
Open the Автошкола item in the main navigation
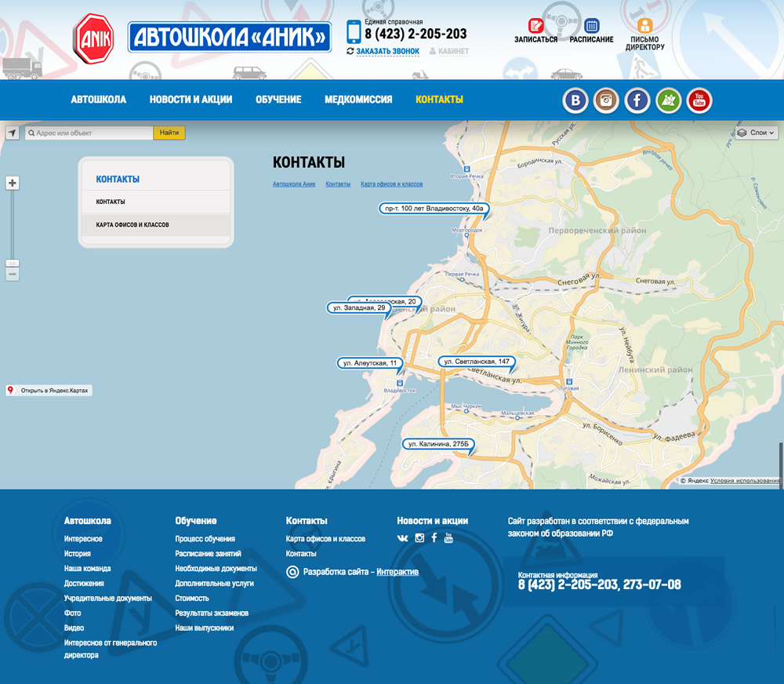pos(99,100)
